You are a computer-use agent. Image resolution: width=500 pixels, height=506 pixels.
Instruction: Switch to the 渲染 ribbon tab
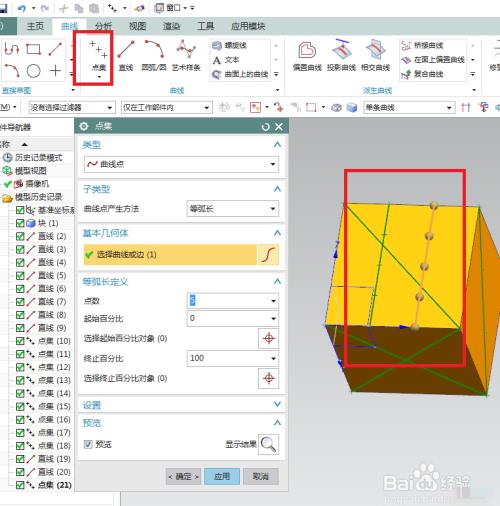pyautogui.click(x=171, y=26)
